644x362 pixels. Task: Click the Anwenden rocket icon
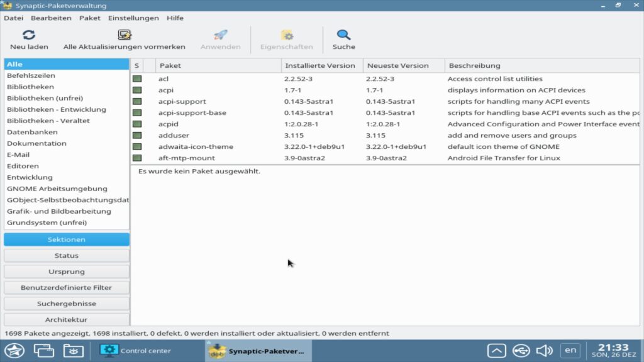click(221, 35)
